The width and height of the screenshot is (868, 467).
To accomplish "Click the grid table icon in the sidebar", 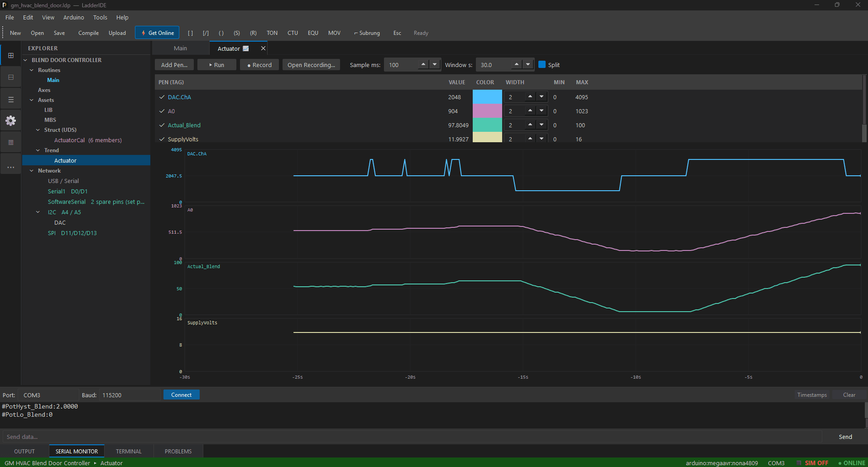I will point(11,142).
